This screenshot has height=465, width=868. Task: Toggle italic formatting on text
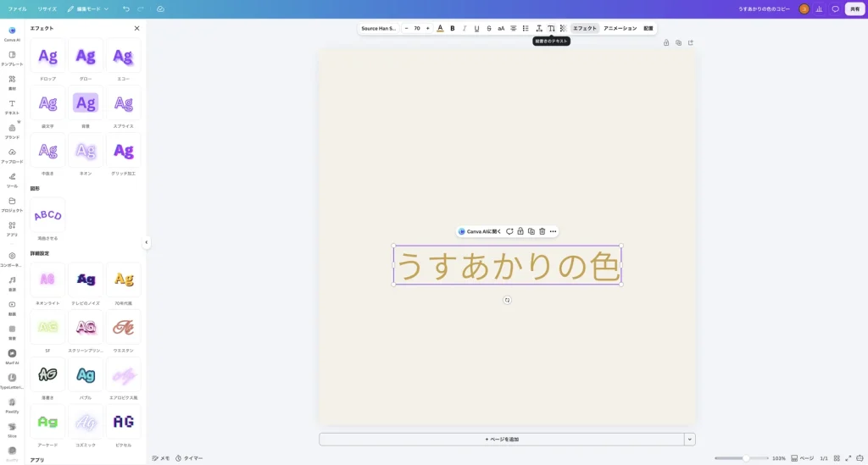click(465, 28)
